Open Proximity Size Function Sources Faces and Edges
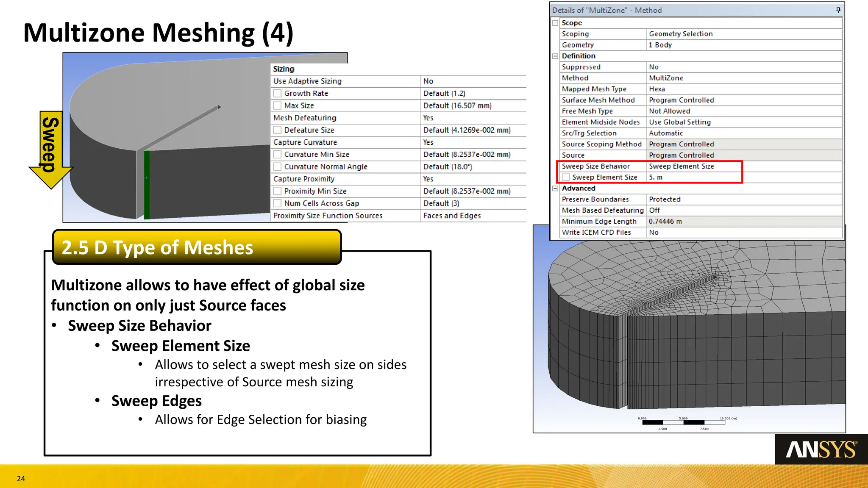Screen dimensions: 868x488 point(473,216)
